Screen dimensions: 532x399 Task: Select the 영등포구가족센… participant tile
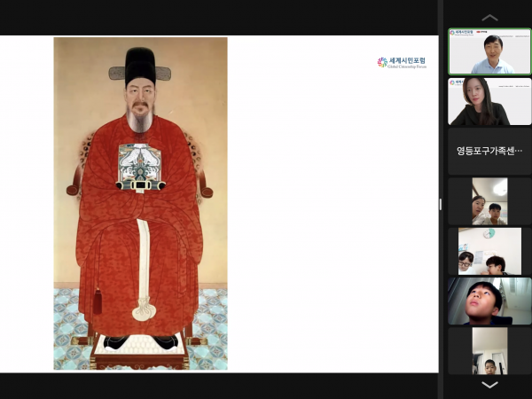pyautogui.click(x=489, y=151)
